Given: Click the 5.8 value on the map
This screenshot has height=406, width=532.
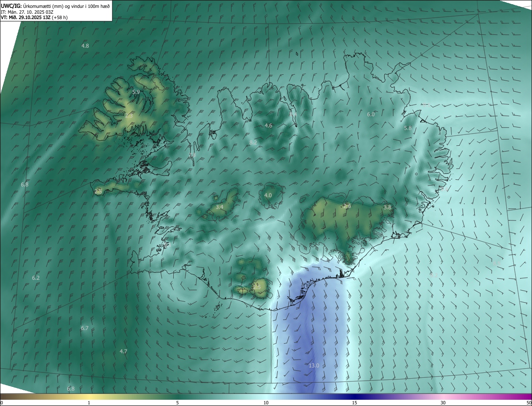Looking at the screenshot, I should (x=408, y=128).
